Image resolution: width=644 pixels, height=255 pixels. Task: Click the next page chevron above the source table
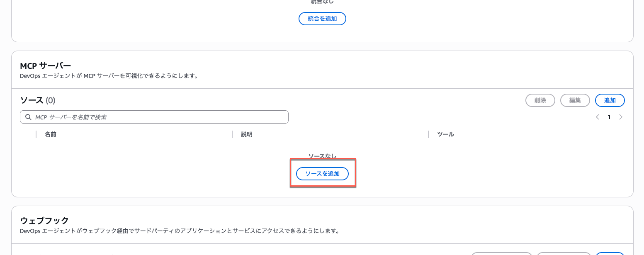click(x=621, y=117)
